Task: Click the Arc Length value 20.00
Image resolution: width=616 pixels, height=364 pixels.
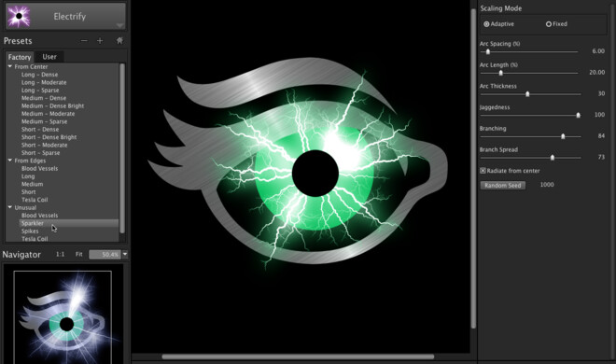Action: 596,72
